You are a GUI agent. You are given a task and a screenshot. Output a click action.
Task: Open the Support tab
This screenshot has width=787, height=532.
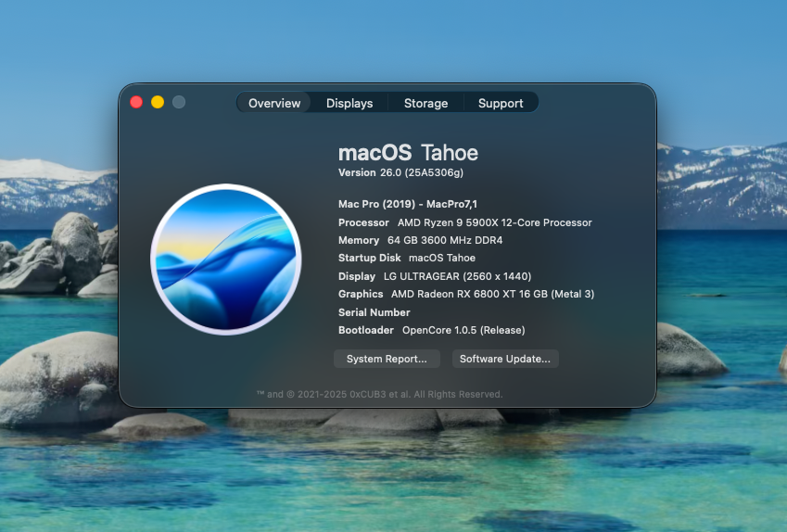tap(501, 103)
